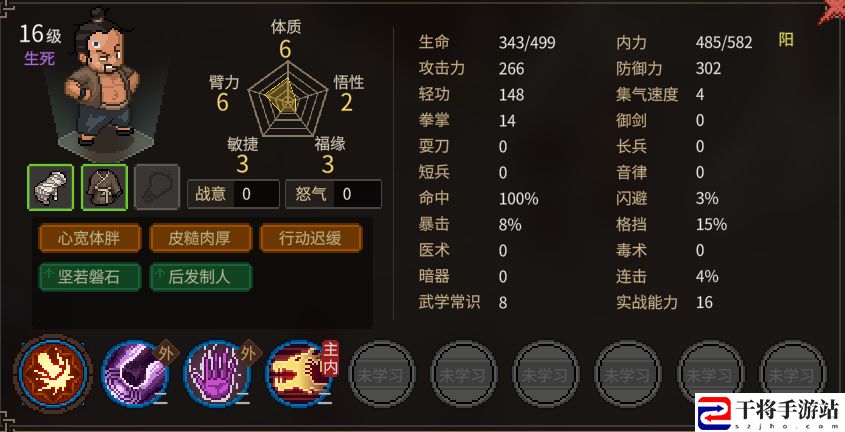Image resolution: width=845 pixels, height=432 pixels.
Task: Open the robe armor equipment slot
Action: [x=104, y=187]
